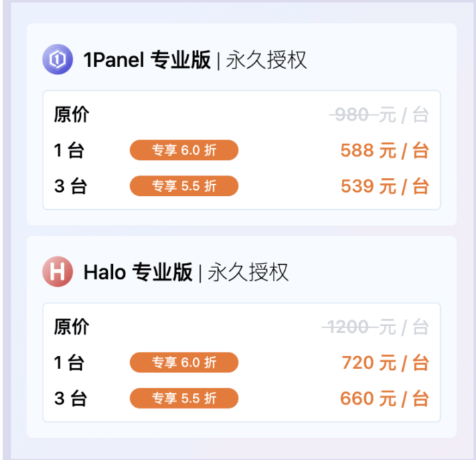Image resolution: width=476 pixels, height=460 pixels.
Task: Select the 1Panel 专业版 title text
Action: (147, 60)
